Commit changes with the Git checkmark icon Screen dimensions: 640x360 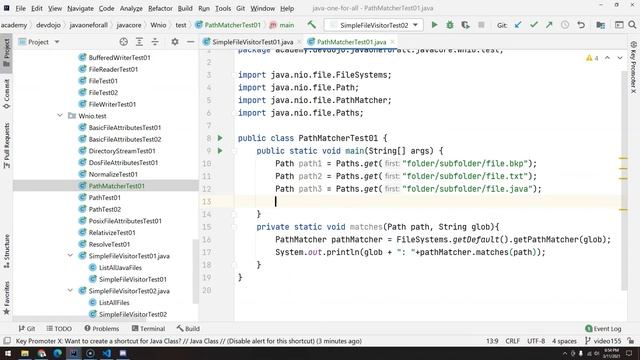tap(533, 25)
